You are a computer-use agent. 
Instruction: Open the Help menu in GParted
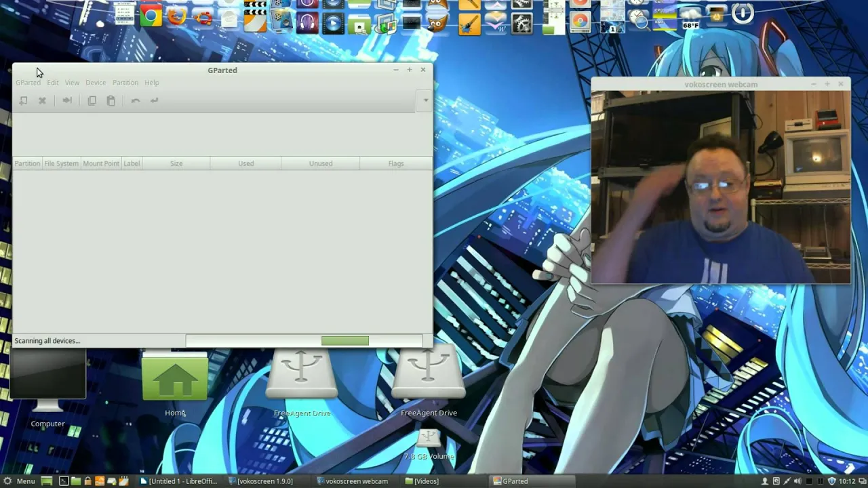152,83
